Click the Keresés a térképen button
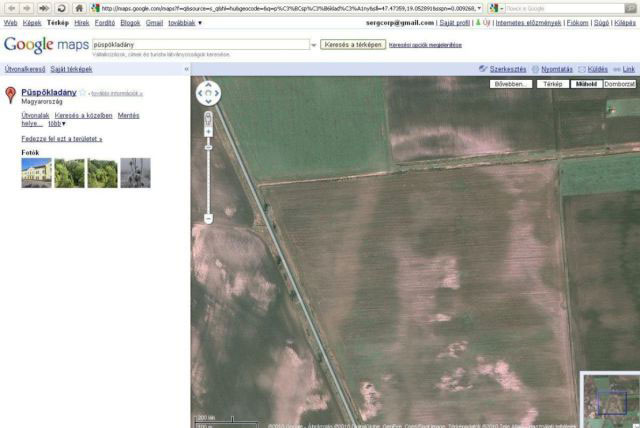This screenshot has height=428, width=640. coord(353,44)
